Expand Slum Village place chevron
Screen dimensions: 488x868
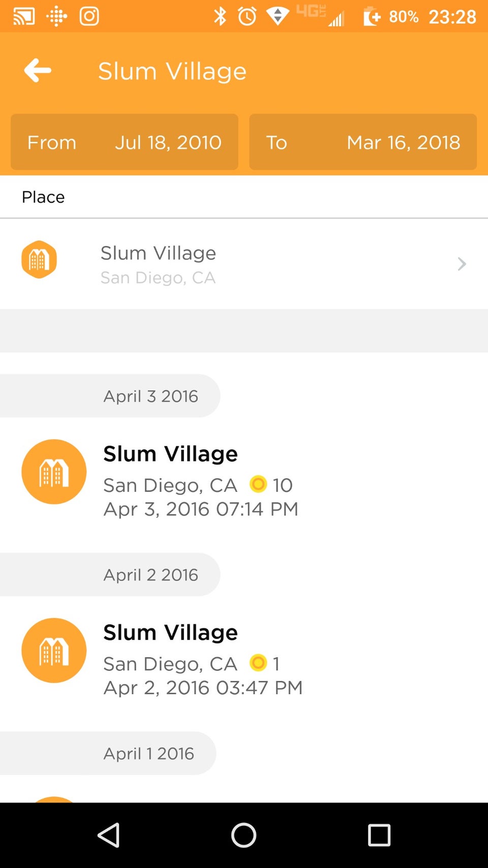point(462,264)
